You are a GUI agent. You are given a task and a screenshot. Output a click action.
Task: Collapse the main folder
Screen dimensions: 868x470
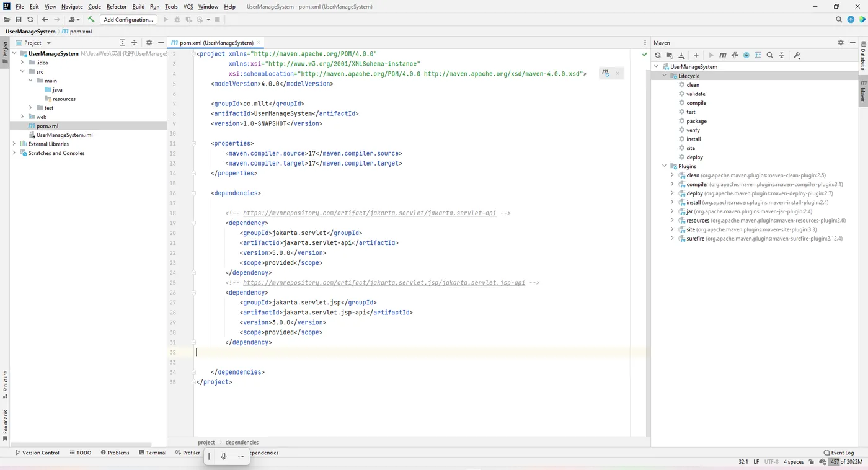pyautogui.click(x=31, y=81)
